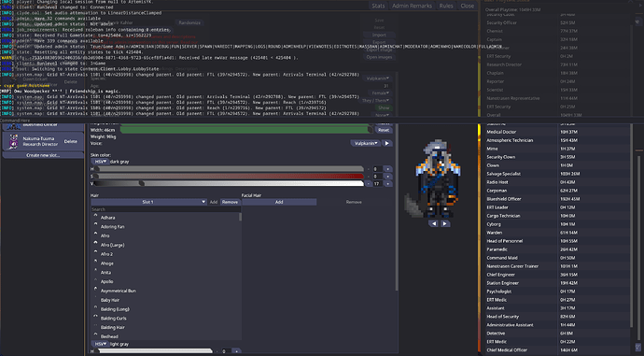The width and height of the screenshot is (644, 356).
Task: Click Chief Medical Officer playtime row
Action: [558, 349]
